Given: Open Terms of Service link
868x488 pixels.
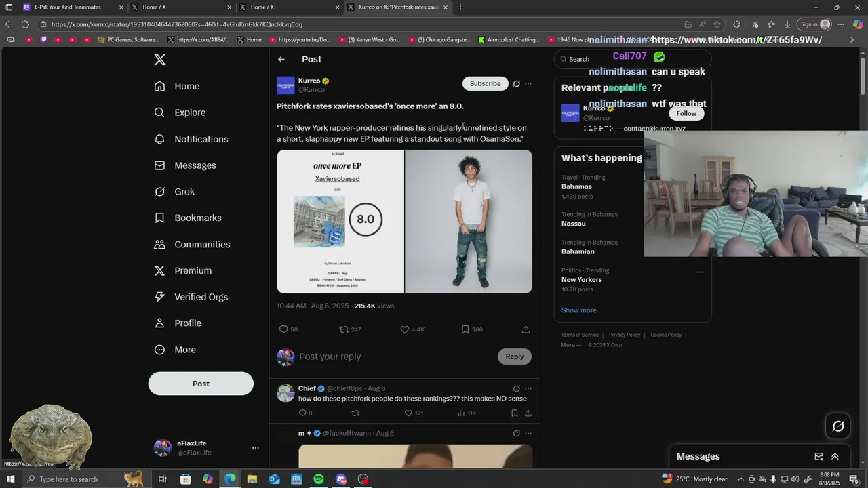Looking at the screenshot, I should (x=580, y=335).
